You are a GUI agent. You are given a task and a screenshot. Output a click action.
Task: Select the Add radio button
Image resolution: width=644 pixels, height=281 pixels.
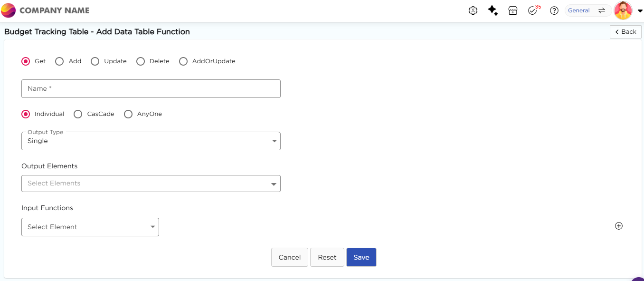coord(59,61)
